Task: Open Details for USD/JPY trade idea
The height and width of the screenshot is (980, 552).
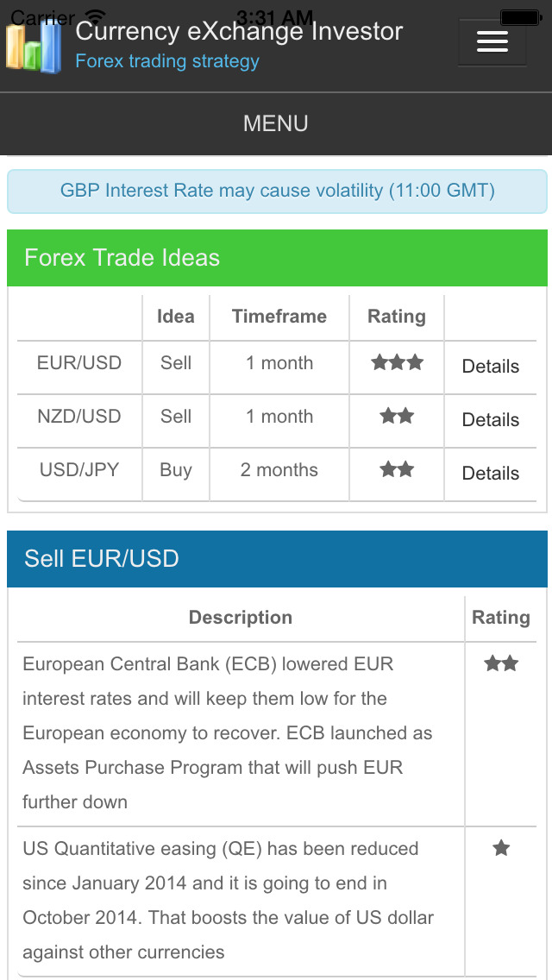Action: [x=490, y=474]
